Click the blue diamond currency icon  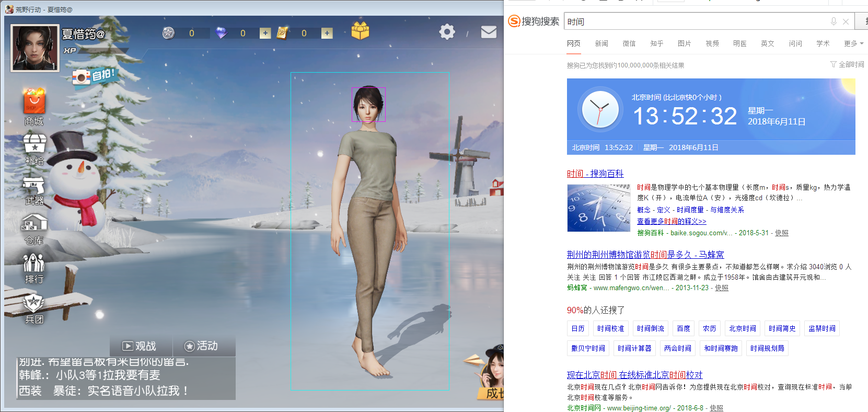[222, 33]
